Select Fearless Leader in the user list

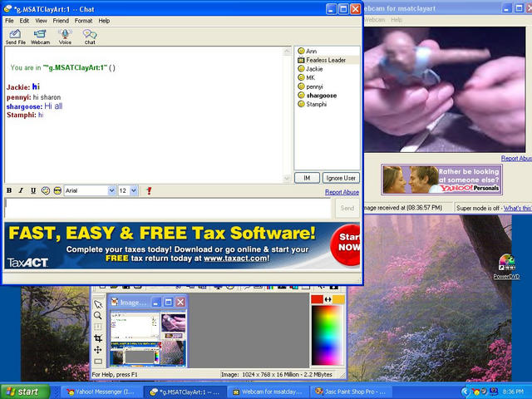click(327, 60)
